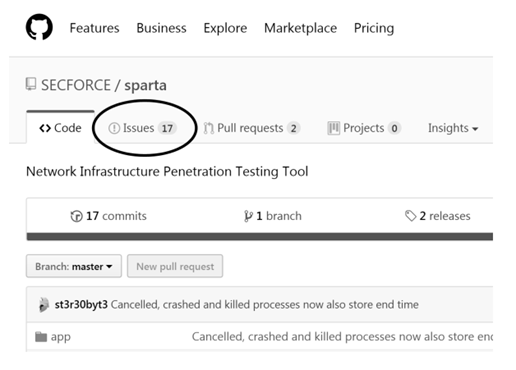Click the repository book icon
Image resolution: width=516 pixels, height=370 pixels.
(31, 84)
